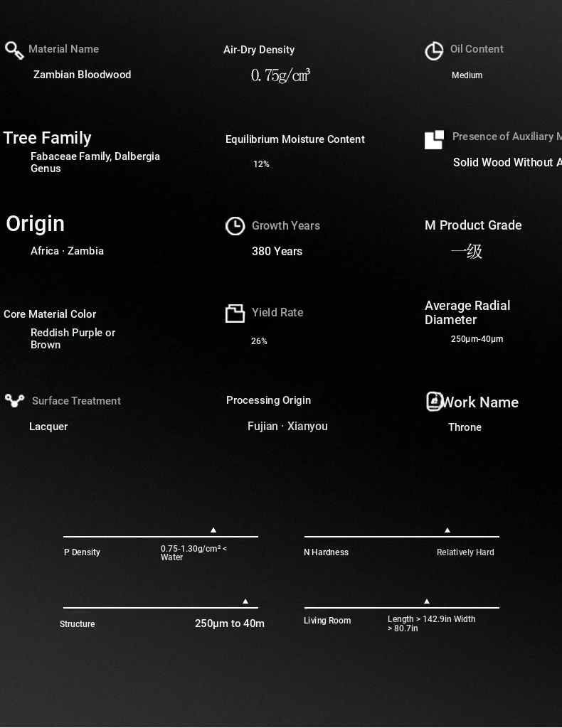This screenshot has height=728, width=562.
Task: Click the magnifier icon beside Material Name
Action: [14, 50]
